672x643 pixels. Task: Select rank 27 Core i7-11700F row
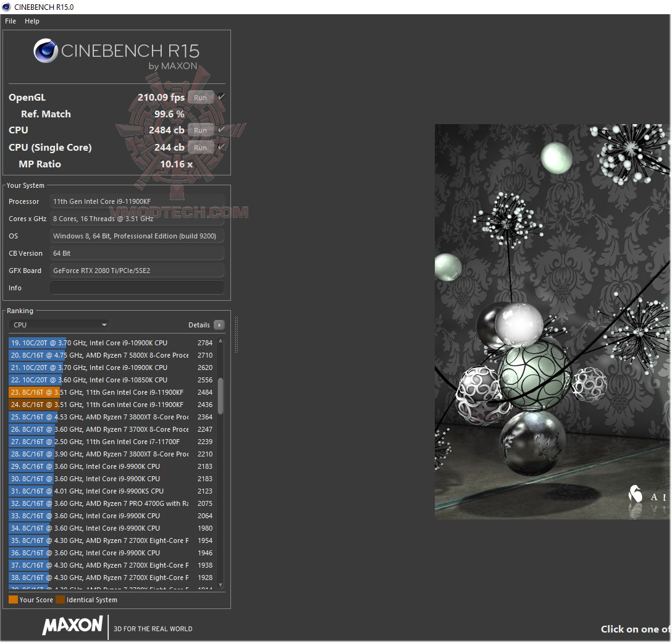[x=112, y=442]
